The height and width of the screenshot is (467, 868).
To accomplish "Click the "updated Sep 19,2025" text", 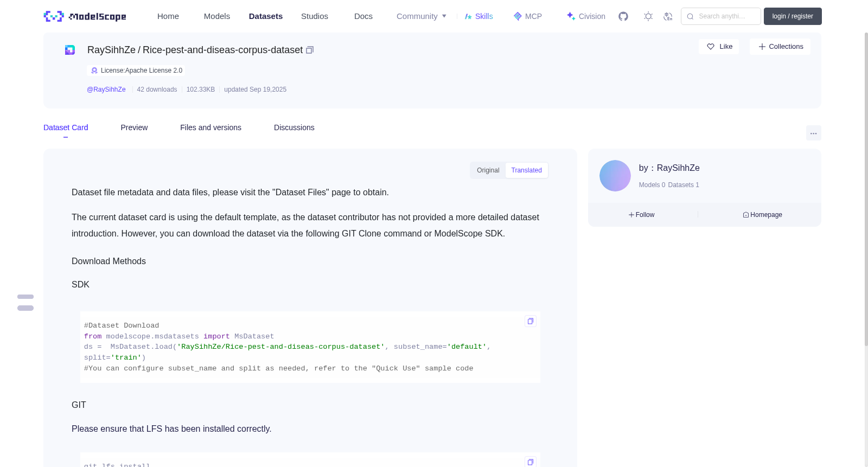I will pyautogui.click(x=255, y=89).
